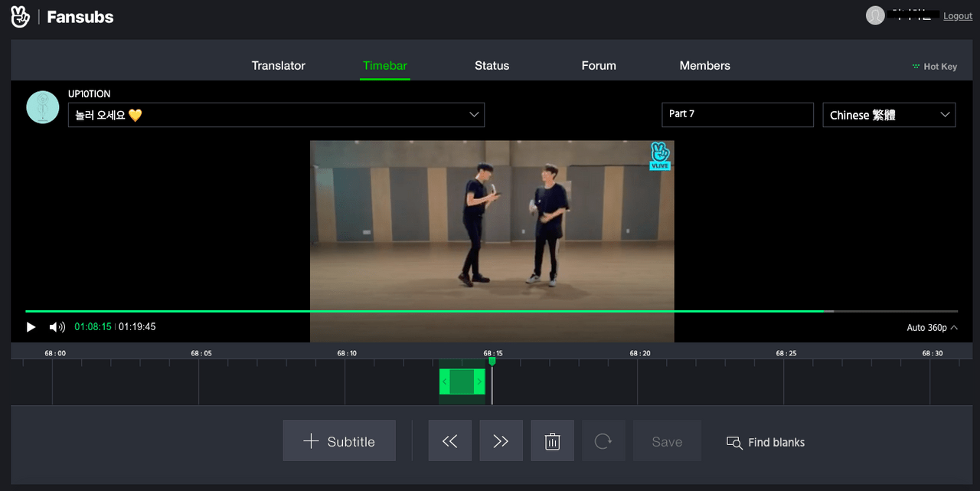Add a new Subtitle

(339, 441)
